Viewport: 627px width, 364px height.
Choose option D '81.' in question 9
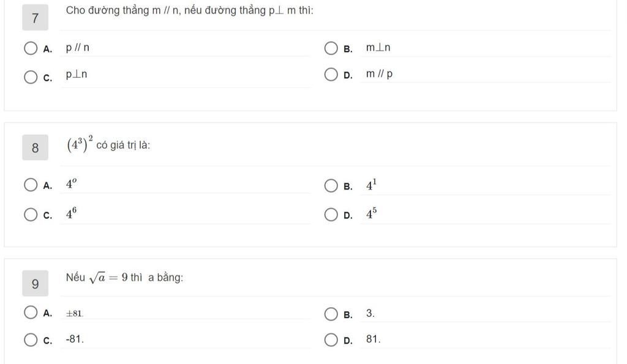pos(331,340)
